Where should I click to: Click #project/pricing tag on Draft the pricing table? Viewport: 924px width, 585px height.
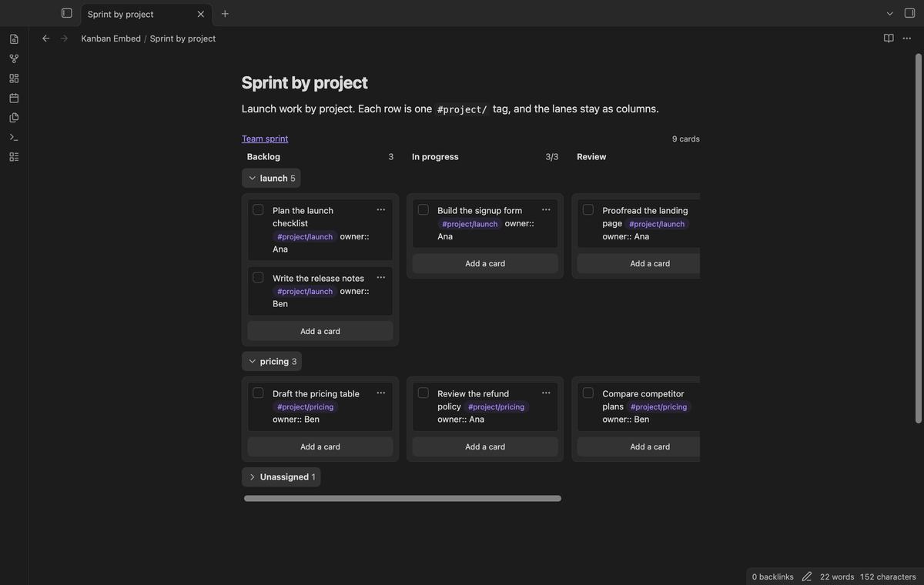[x=306, y=406]
